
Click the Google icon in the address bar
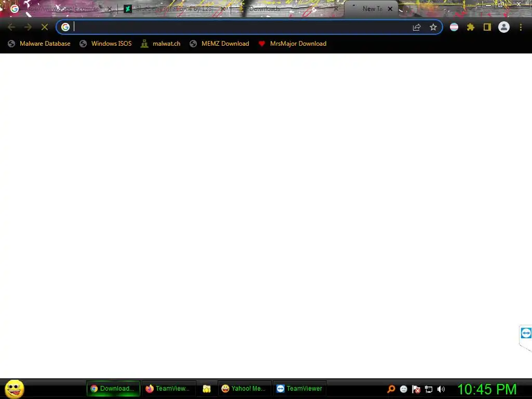[x=65, y=27]
